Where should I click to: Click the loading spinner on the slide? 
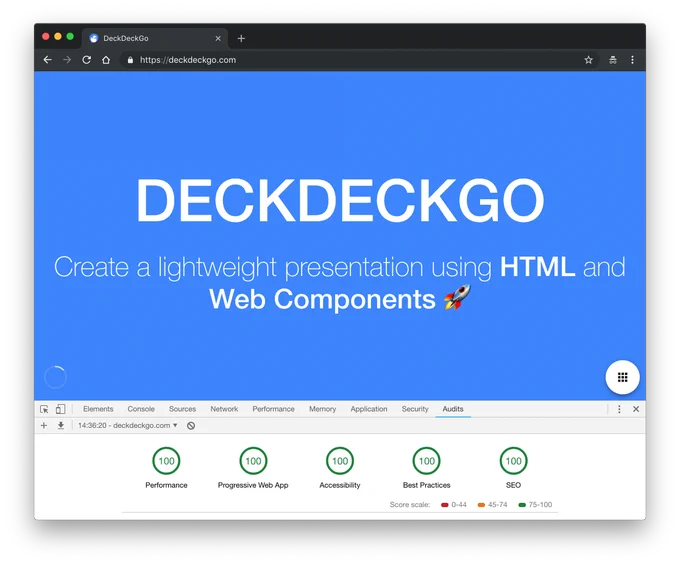tap(56, 377)
